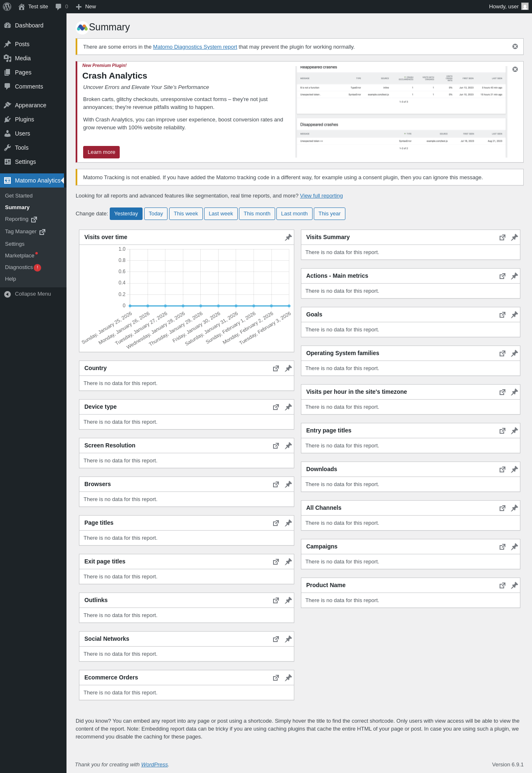This screenshot has width=532, height=773.
Task: Open All Channels external report icon
Action: point(502,508)
